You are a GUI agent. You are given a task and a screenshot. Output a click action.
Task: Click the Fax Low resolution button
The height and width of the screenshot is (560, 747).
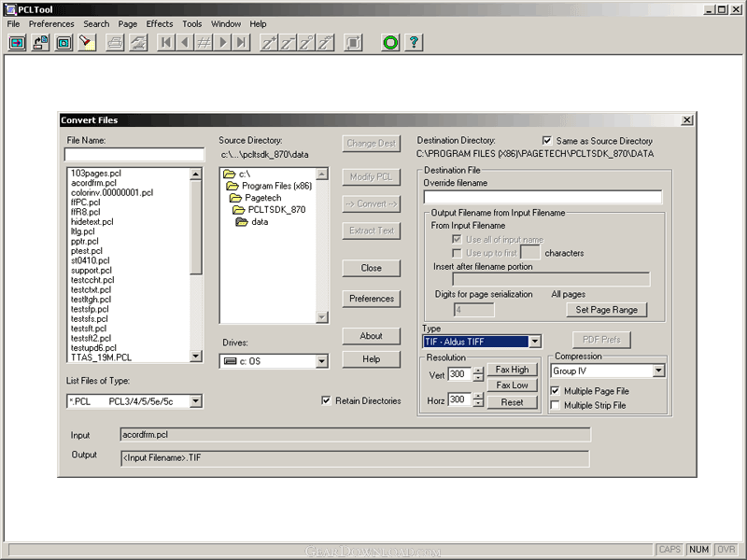[x=512, y=385]
